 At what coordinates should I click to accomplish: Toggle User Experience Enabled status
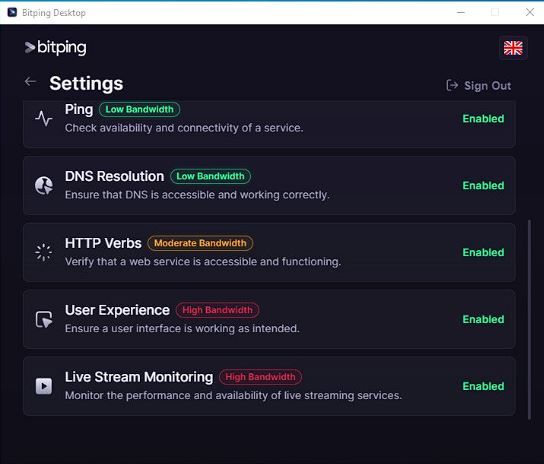coord(483,319)
